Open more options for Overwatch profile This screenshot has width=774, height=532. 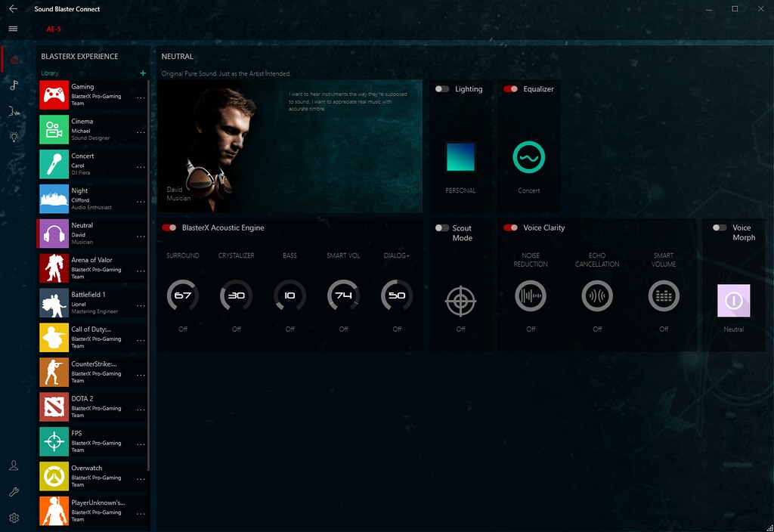[141, 479]
